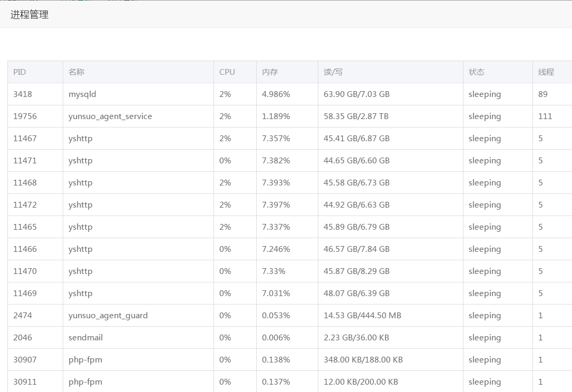The image size is (572, 392).
Task: Click PID 30911 in the last row
Action: (25, 382)
